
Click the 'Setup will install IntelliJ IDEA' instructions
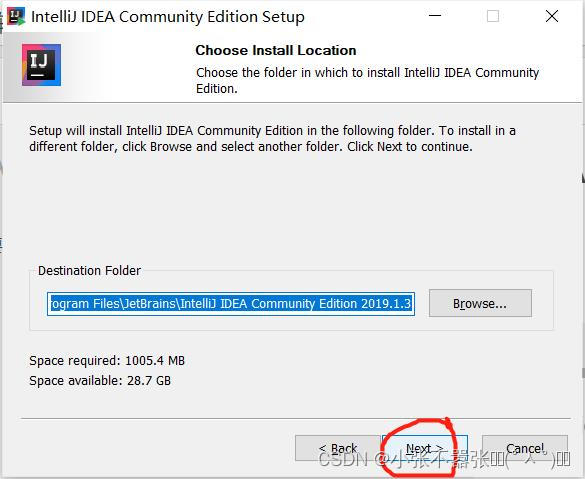click(x=272, y=138)
